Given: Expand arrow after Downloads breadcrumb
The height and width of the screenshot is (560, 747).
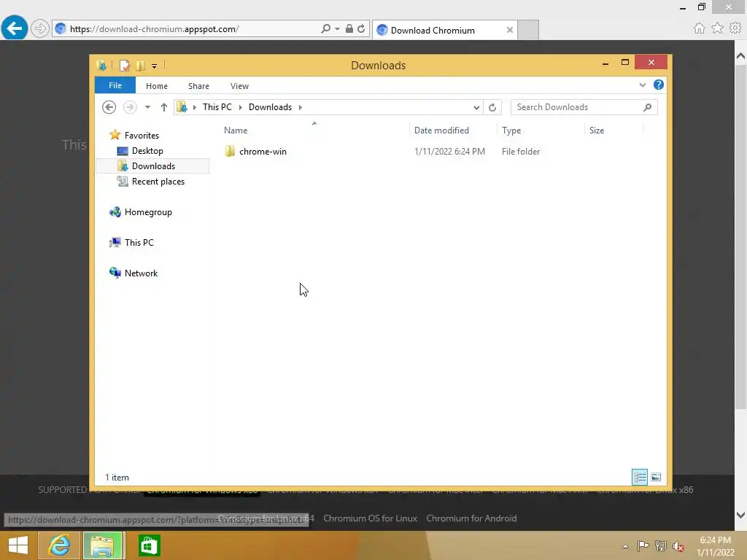Looking at the screenshot, I should [300, 107].
